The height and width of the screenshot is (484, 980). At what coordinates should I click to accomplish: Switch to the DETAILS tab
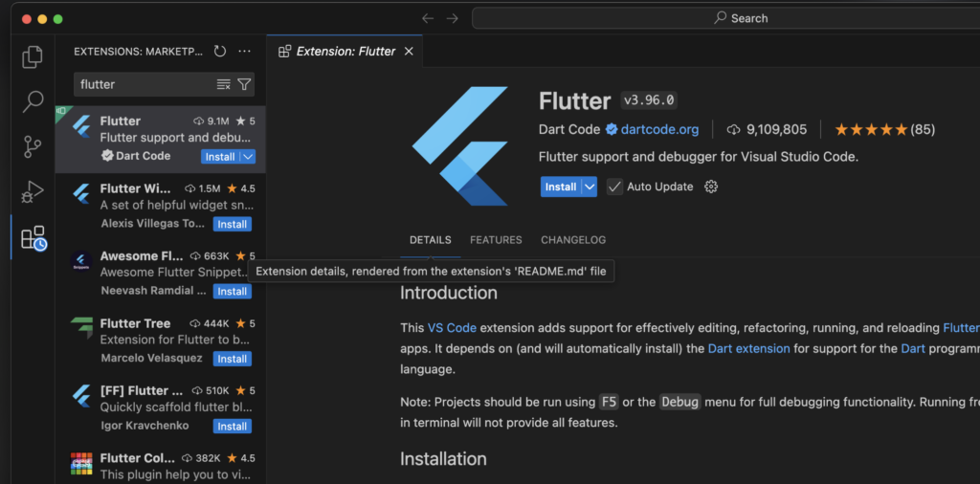click(430, 240)
